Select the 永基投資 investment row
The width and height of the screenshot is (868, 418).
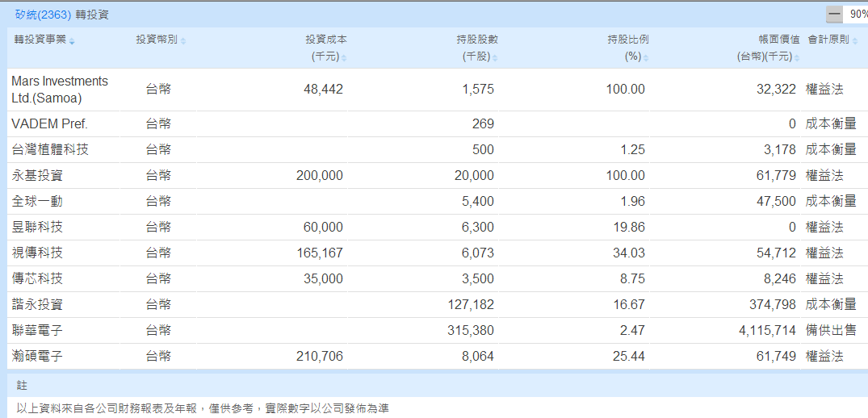37,175
